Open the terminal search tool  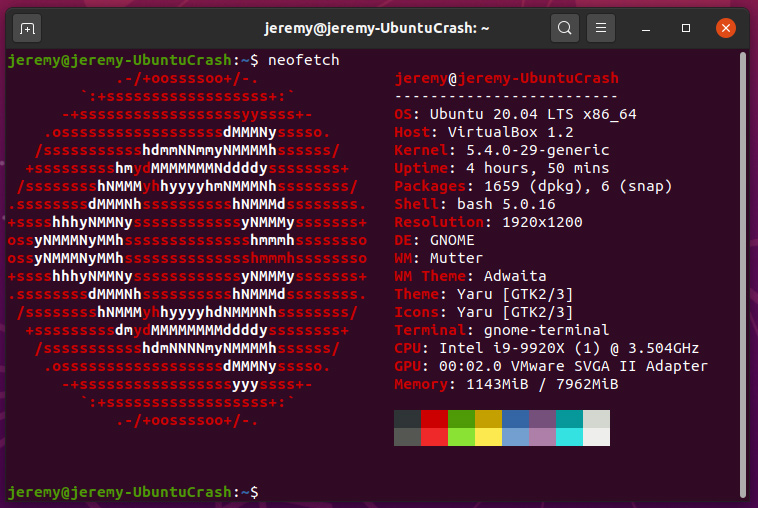point(565,28)
